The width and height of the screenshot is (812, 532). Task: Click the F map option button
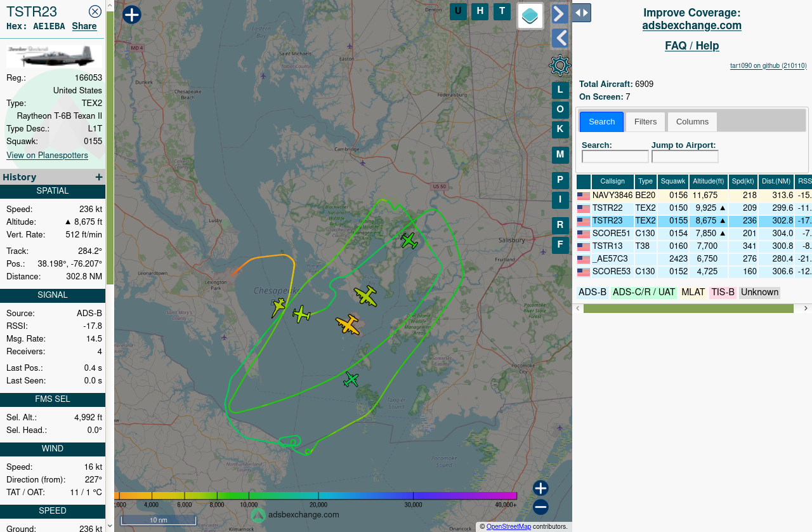pyautogui.click(x=560, y=245)
